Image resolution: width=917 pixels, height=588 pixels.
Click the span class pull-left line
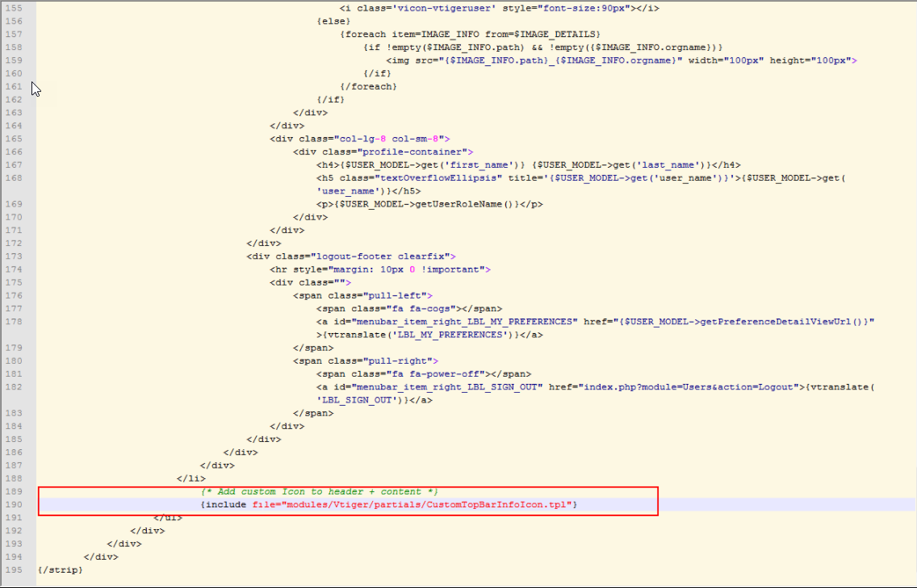click(x=362, y=296)
